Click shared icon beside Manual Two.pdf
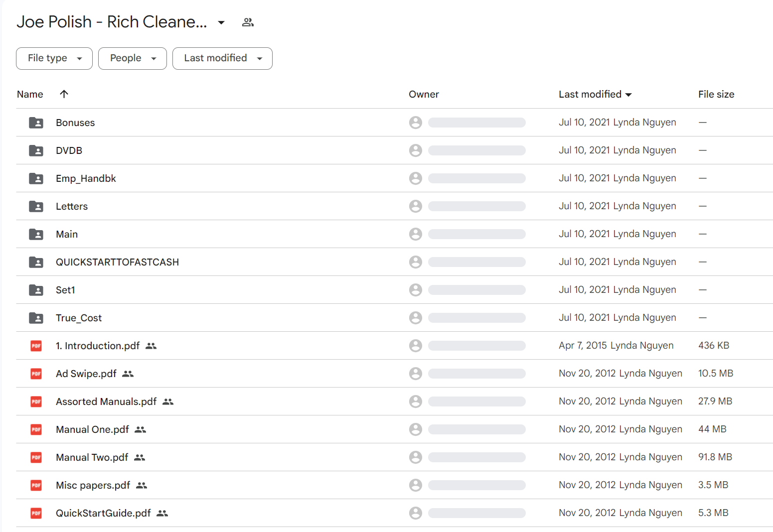 click(140, 457)
